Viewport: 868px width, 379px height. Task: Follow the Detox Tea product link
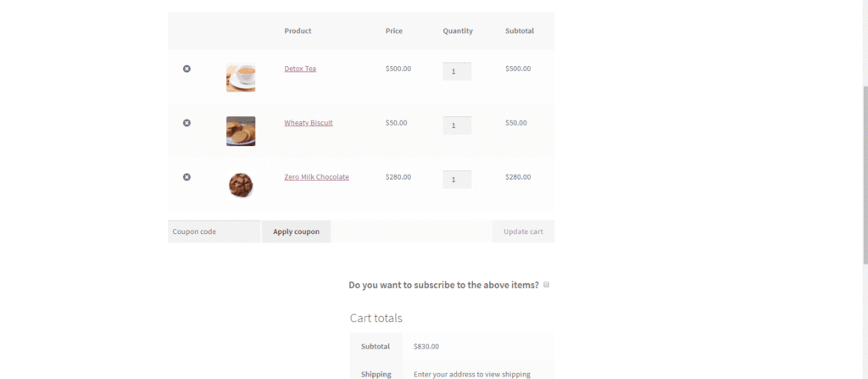(x=300, y=69)
